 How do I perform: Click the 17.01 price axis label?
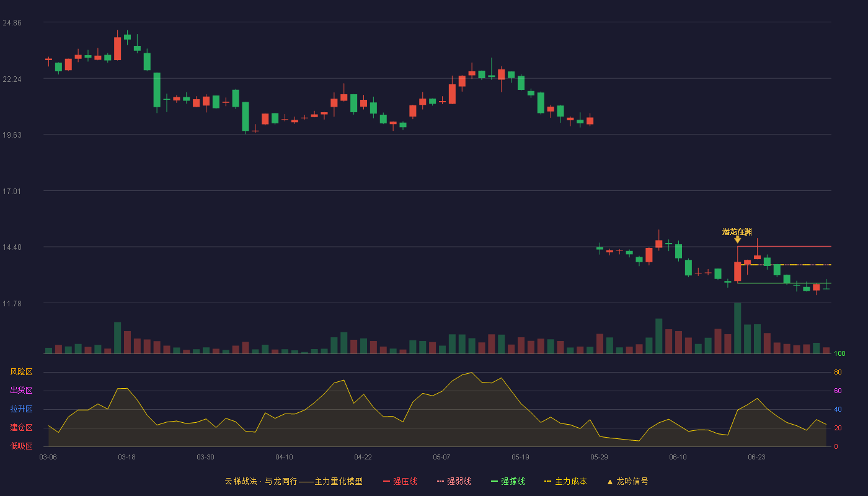click(x=12, y=191)
